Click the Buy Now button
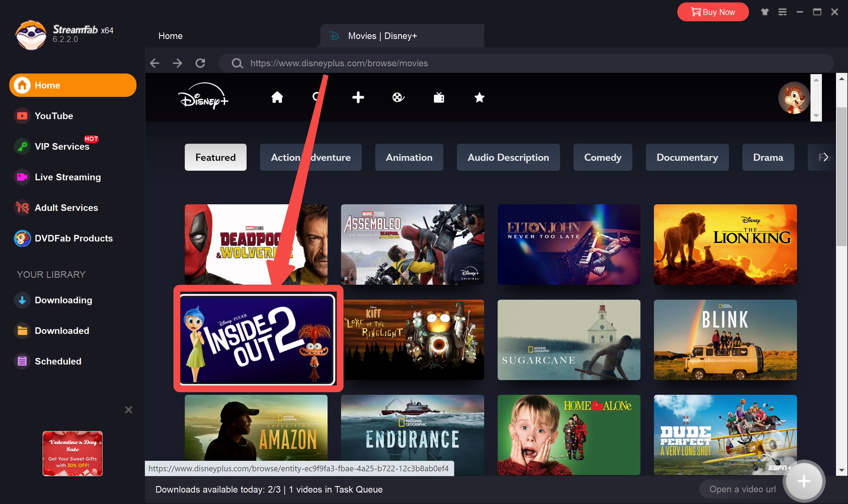This screenshot has width=848, height=504. point(713,12)
